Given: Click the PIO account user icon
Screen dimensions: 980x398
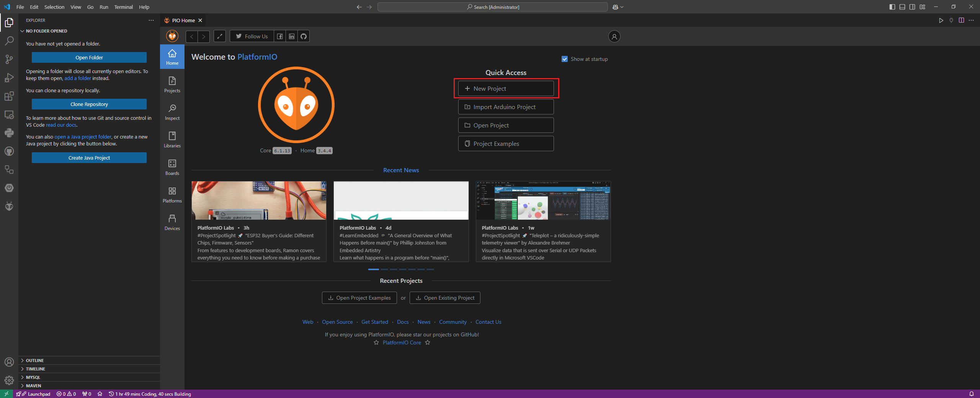Looking at the screenshot, I should coord(614,36).
